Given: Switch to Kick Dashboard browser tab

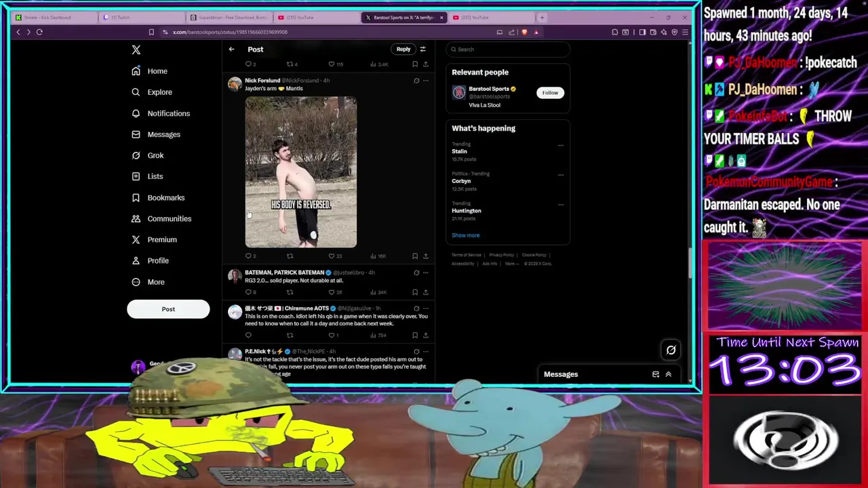Looking at the screenshot, I should pyautogui.click(x=53, y=18).
